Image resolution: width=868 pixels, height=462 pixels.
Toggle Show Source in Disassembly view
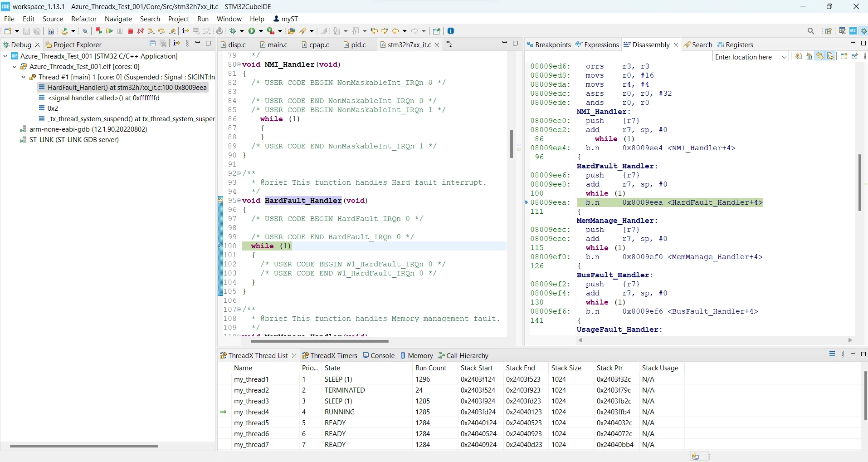point(830,56)
